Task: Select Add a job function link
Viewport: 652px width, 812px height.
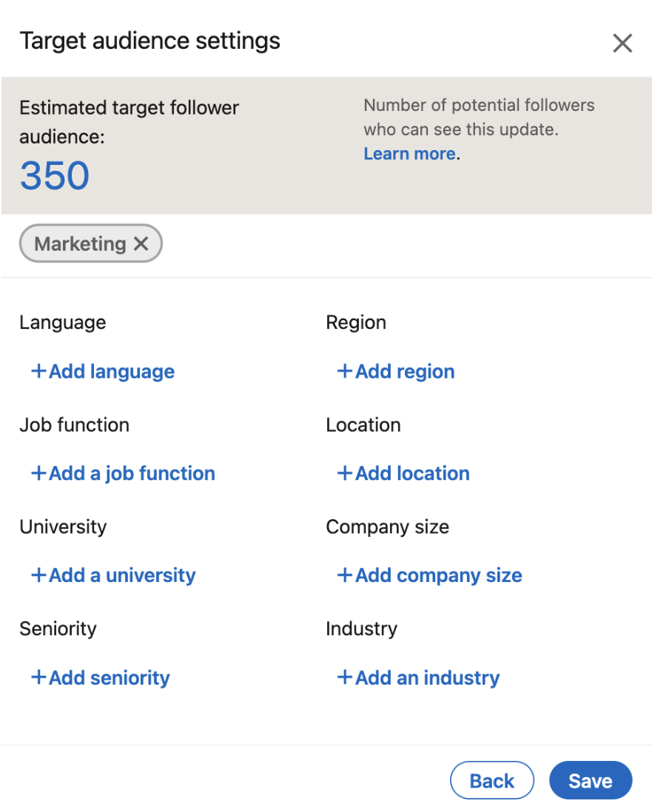Action: click(x=132, y=473)
